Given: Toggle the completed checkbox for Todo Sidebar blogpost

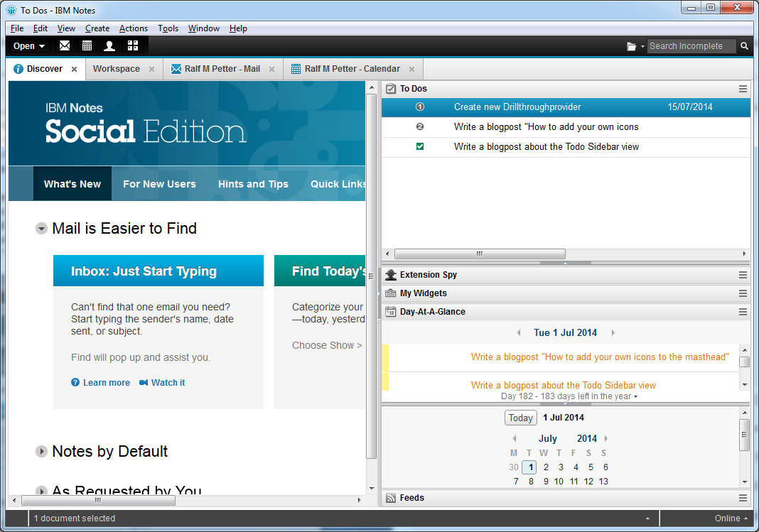Looking at the screenshot, I should click(x=419, y=147).
